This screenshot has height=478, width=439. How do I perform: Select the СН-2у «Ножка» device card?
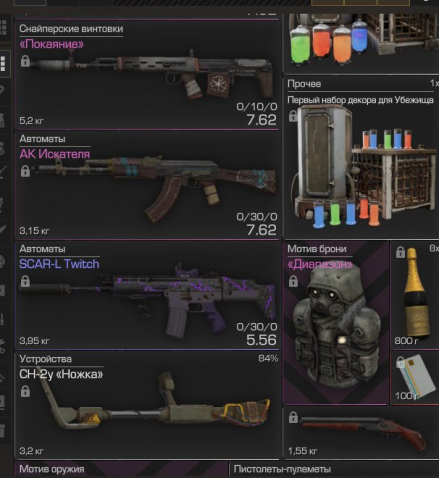[x=147, y=405]
